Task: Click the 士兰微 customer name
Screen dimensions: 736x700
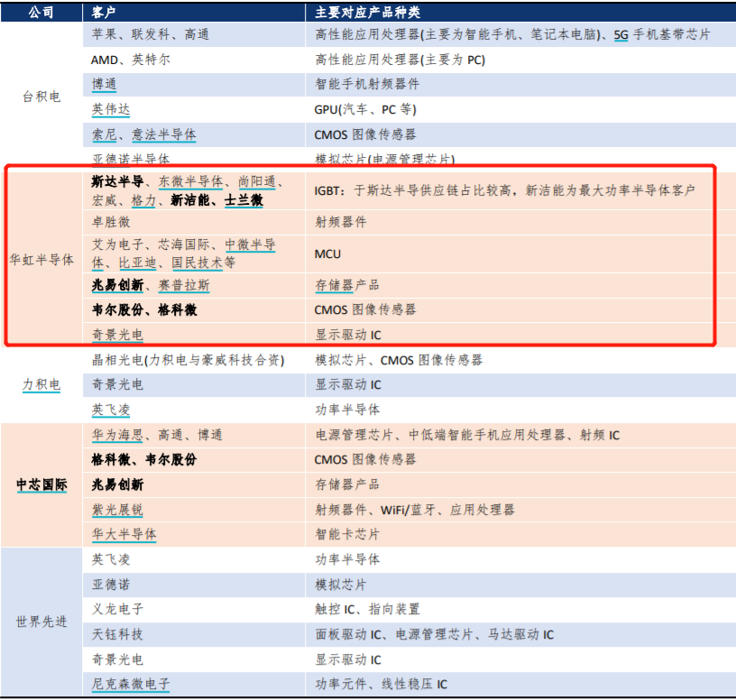Action: point(244,200)
